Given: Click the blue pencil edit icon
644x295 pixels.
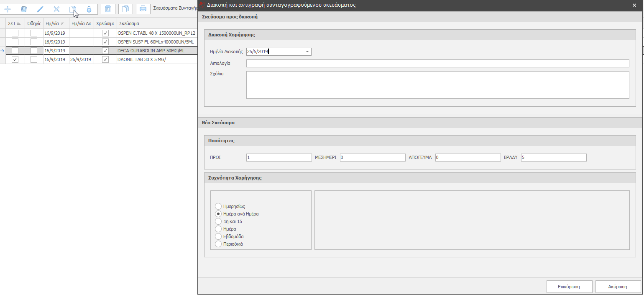Looking at the screenshot, I should (40, 9).
